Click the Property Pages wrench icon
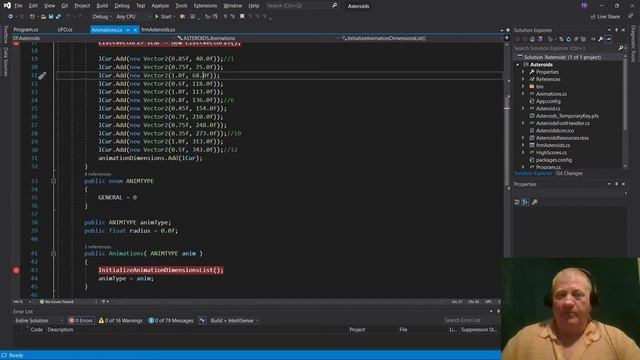Viewport: 640px width, 360px height. click(x=535, y=202)
